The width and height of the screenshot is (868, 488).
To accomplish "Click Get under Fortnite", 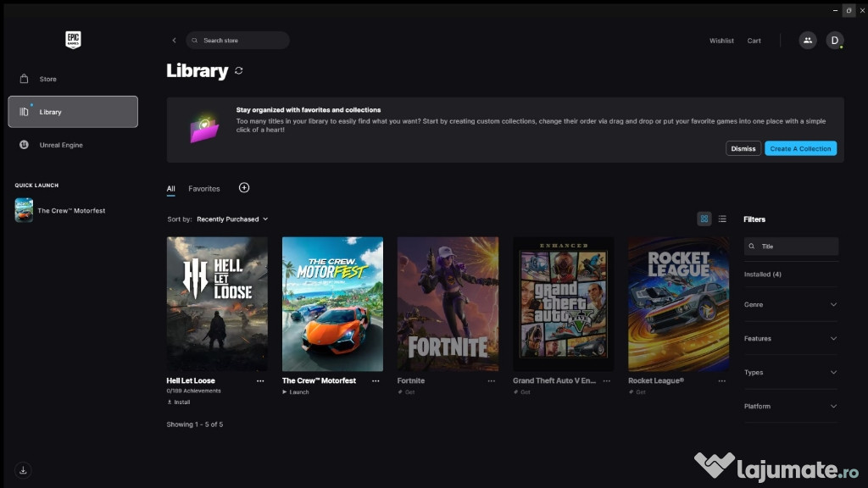I will pos(406,392).
